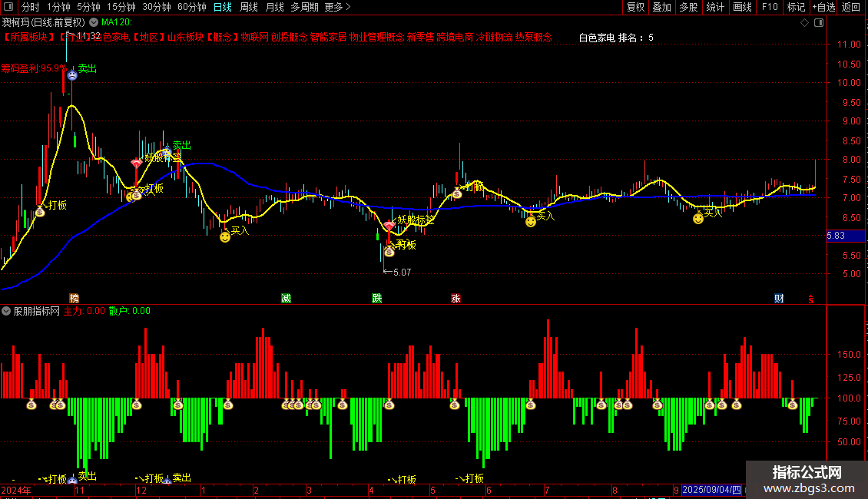Select the 日线 daily chart tab
This screenshot has width=868, height=499.
[x=223, y=7]
